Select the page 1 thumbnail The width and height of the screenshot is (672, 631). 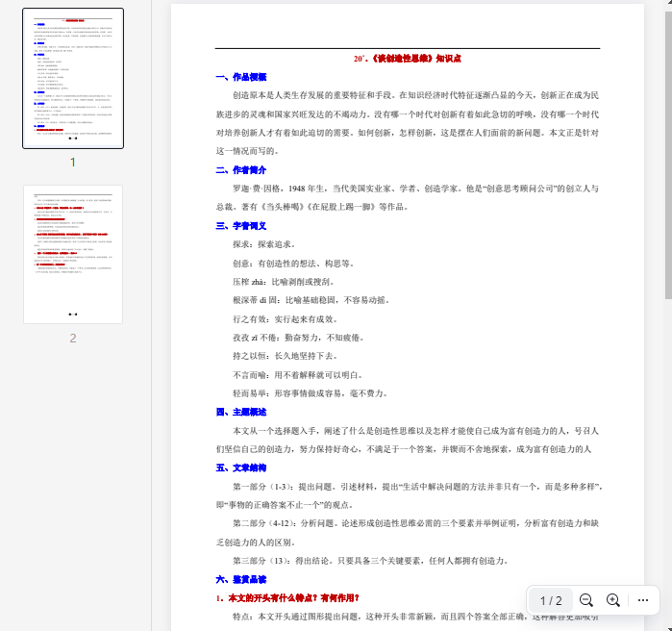point(73,79)
